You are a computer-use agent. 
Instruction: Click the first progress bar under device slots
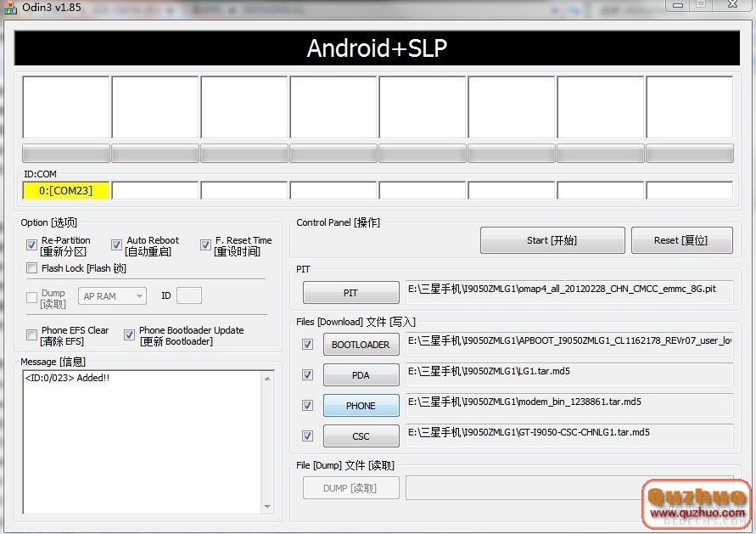tap(66, 154)
